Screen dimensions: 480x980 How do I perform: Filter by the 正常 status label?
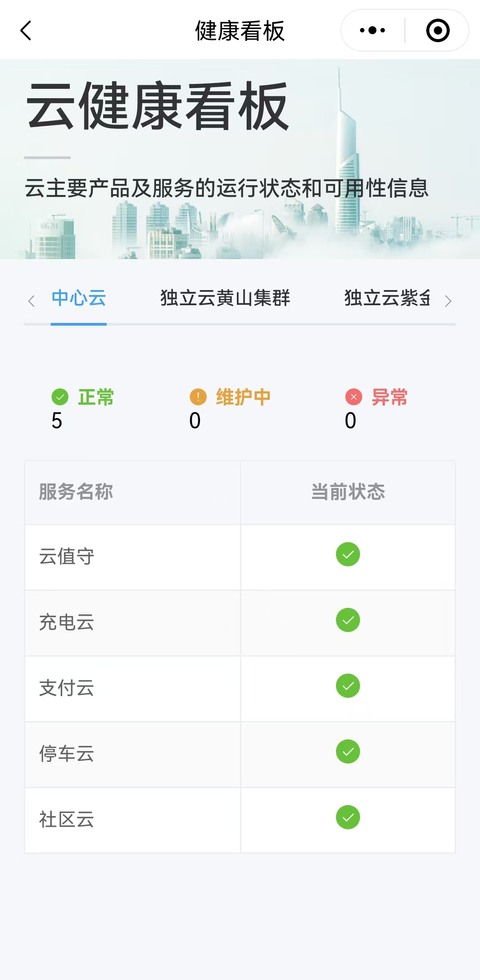(x=96, y=397)
